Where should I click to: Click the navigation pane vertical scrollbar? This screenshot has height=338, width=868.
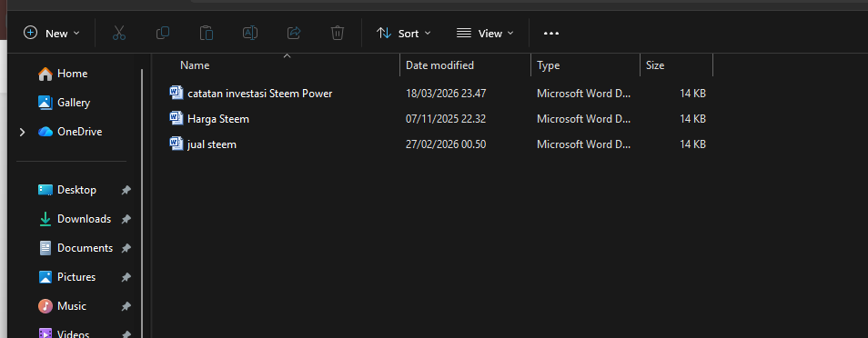[142, 203]
